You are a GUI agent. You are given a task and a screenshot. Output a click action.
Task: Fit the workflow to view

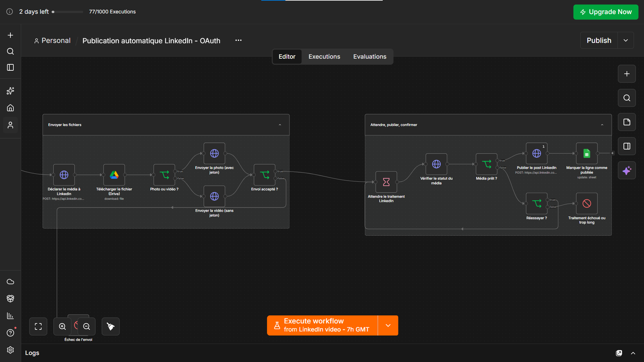[38, 327]
